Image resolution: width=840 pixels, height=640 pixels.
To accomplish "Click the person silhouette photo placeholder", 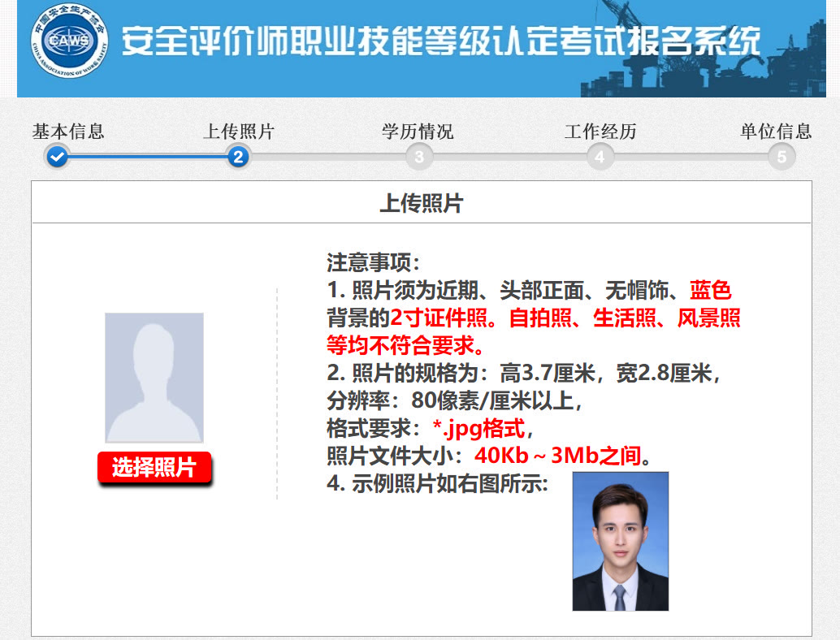I will pyautogui.click(x=156, y=375).
